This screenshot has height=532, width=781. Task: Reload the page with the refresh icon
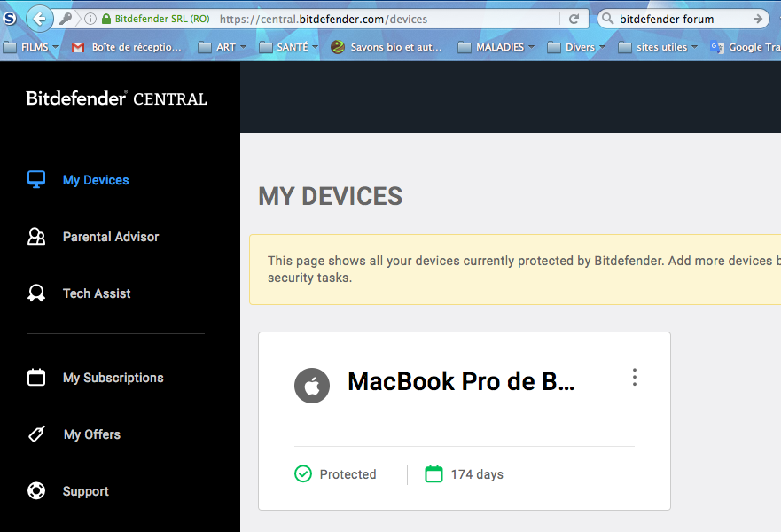click(574, 19)
